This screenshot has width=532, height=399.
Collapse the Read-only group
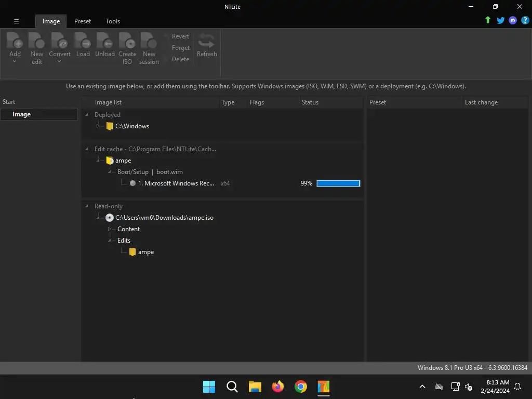[x=87, y=206]
